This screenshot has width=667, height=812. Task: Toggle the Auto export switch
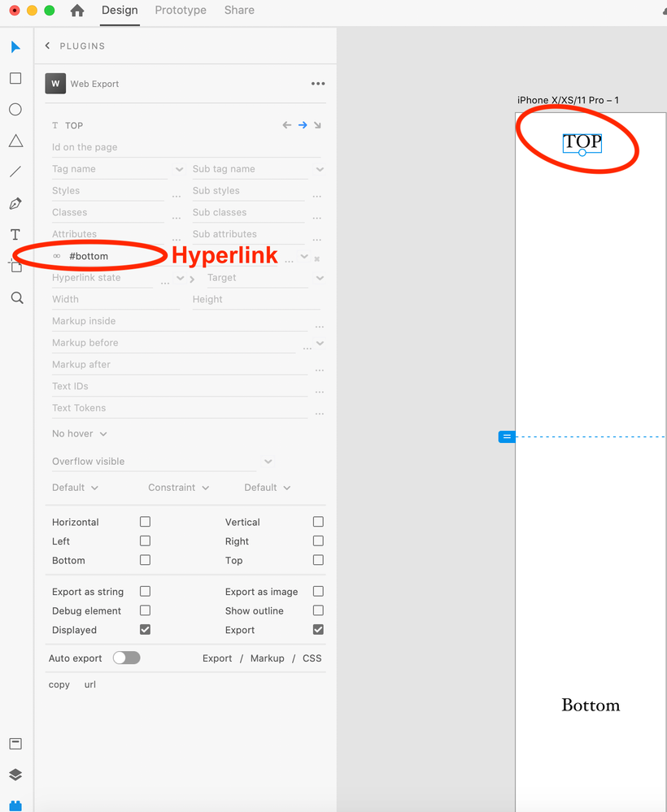[x=126, y=658]
